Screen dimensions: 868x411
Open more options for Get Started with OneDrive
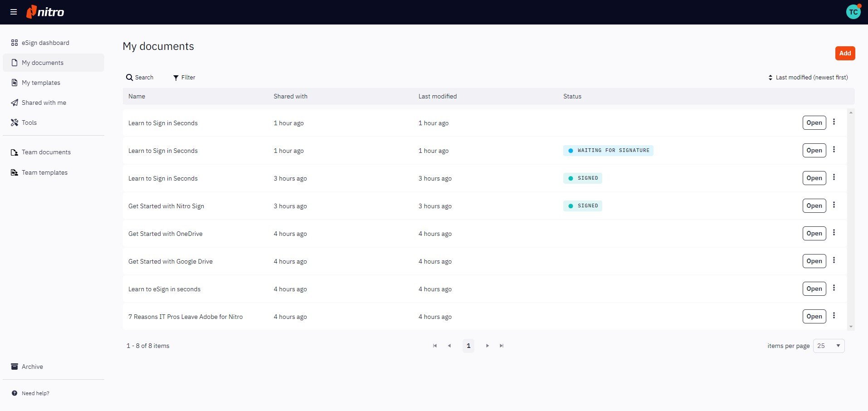pos(834,233)
